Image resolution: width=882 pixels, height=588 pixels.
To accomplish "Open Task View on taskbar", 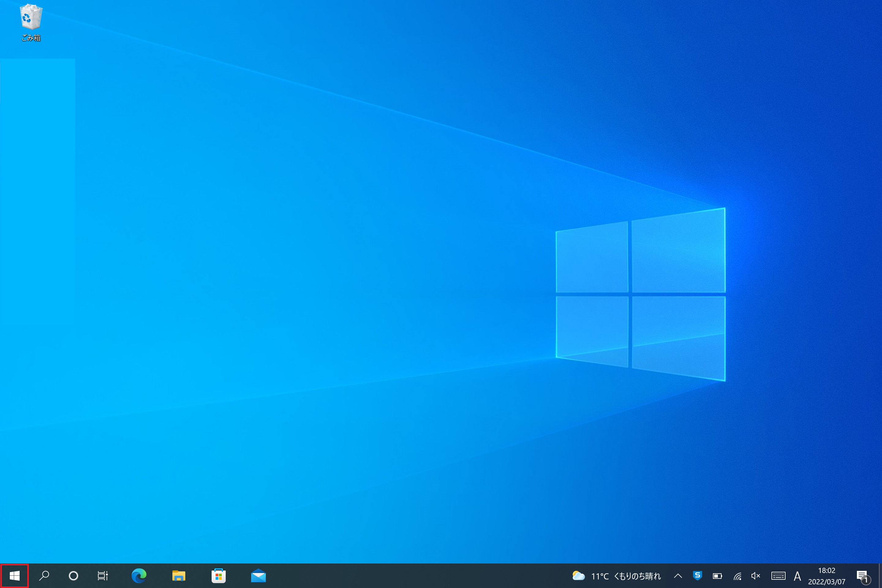I will 102,576.
